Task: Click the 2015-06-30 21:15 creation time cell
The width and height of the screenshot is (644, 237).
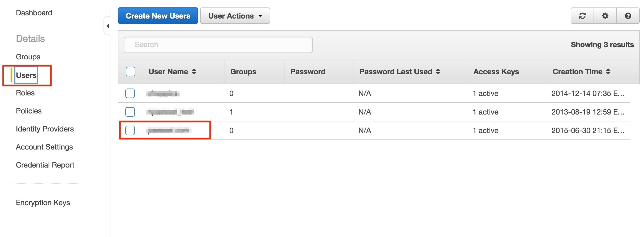Action: point(588,130)
